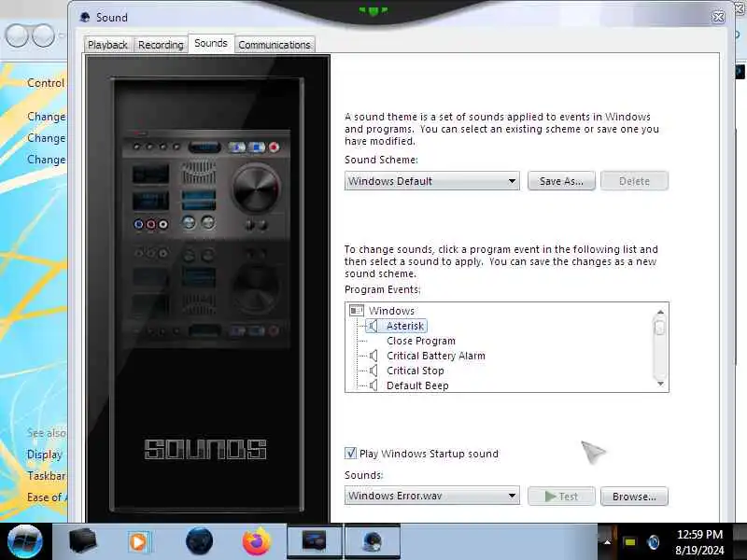Toggle Play Windows Startup sound checkbox

point(351,453)
